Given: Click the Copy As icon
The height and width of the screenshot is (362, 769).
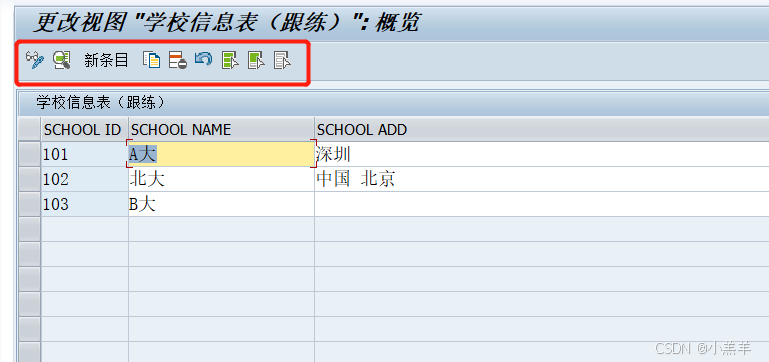Looking at the screenshot, I should pyautogui.click(x=152, y=60).
